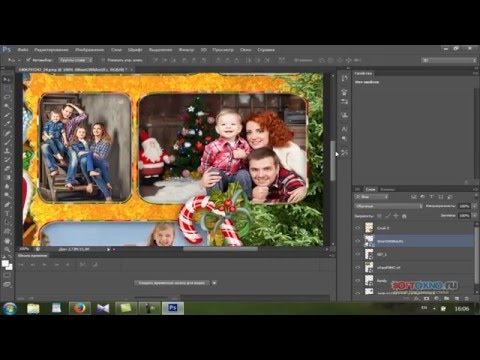Open the layer filter kind dropdown
This screenshot has height=360, width=480.
point(372,197)
